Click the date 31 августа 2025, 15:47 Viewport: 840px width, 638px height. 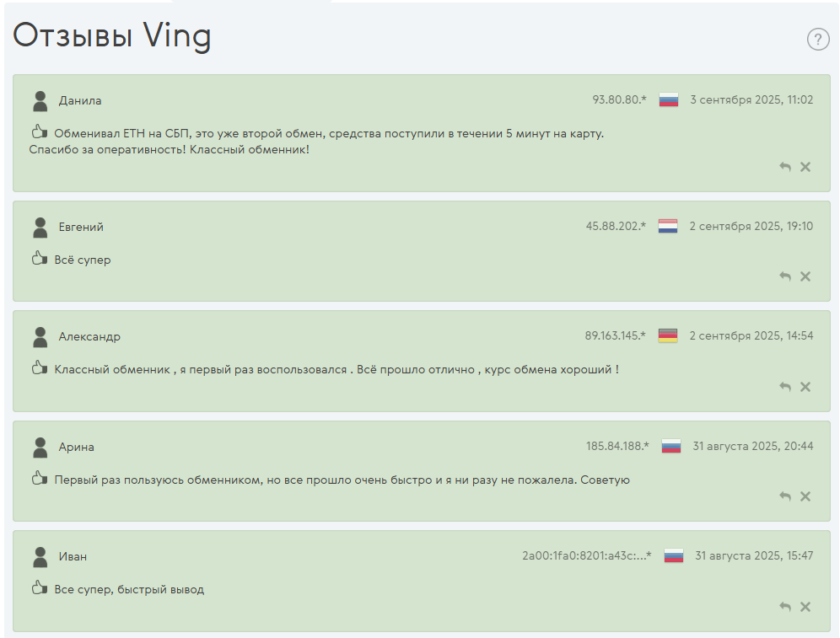coord(754,556)
